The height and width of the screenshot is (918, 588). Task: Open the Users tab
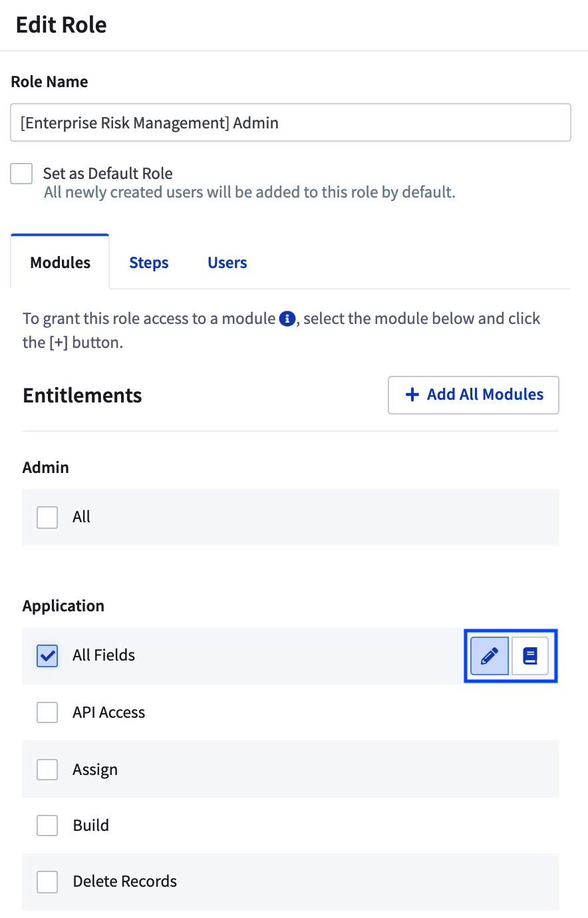pos(227,263)
